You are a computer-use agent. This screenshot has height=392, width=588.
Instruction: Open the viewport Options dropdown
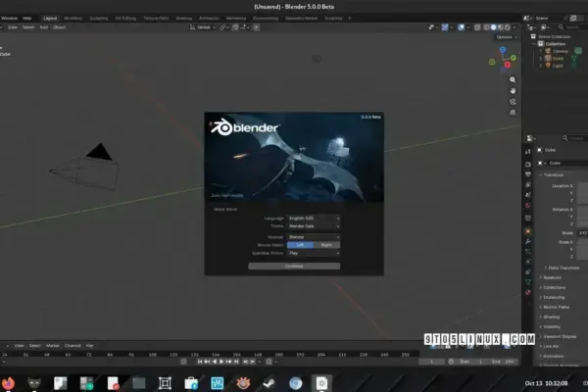tap(507, 37)
